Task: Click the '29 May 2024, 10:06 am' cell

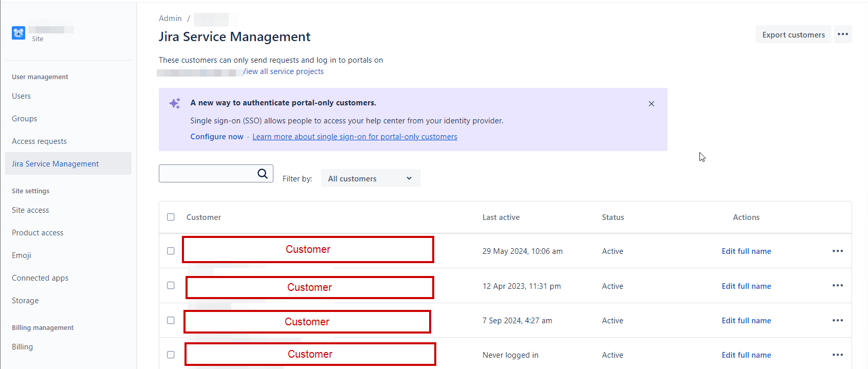Action: (523, 251)
